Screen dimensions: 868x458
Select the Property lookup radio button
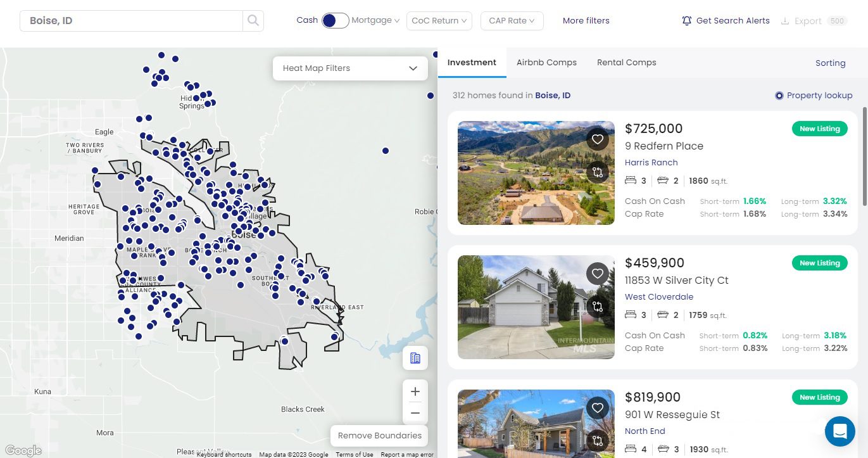(x=779, y=95)
